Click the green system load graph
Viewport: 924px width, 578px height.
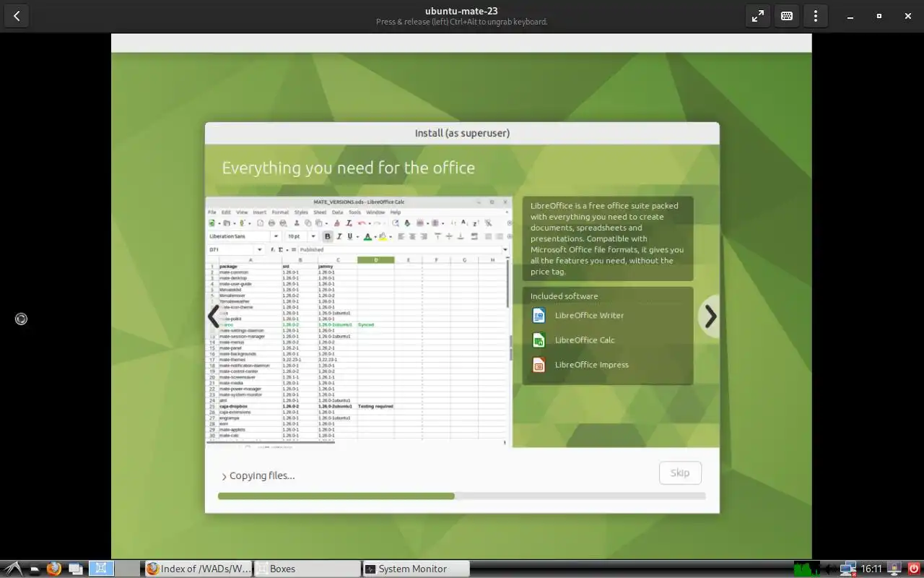click(x=806, y=569)
